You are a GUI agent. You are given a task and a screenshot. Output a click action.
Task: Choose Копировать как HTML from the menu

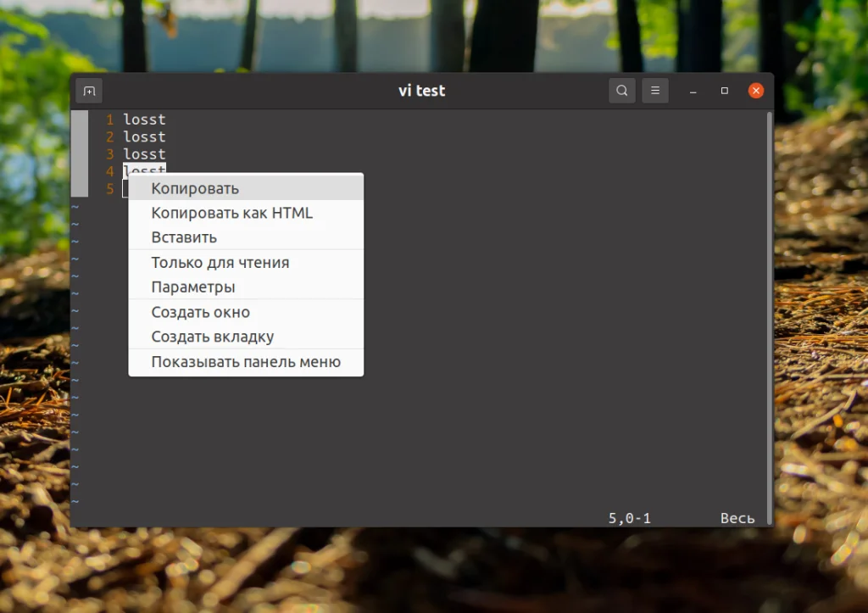(x=231, y=213)
